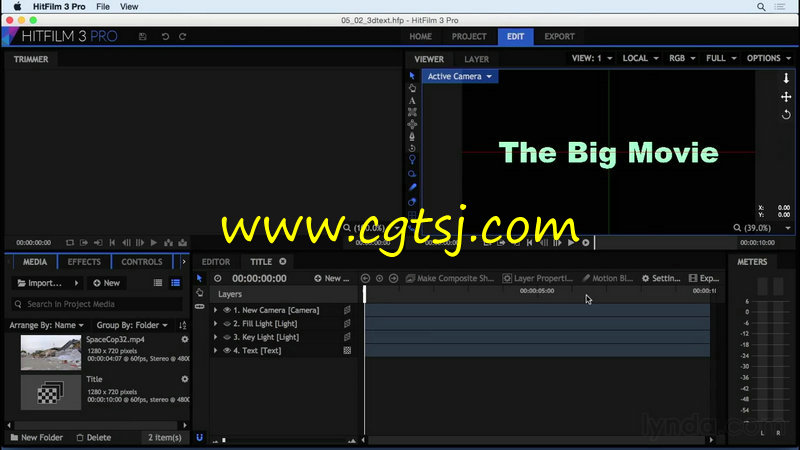Image resolution: width=800 pixels, height=450 pixels.
Task: Click the Undo icon in header
Action: coord(165,37)
